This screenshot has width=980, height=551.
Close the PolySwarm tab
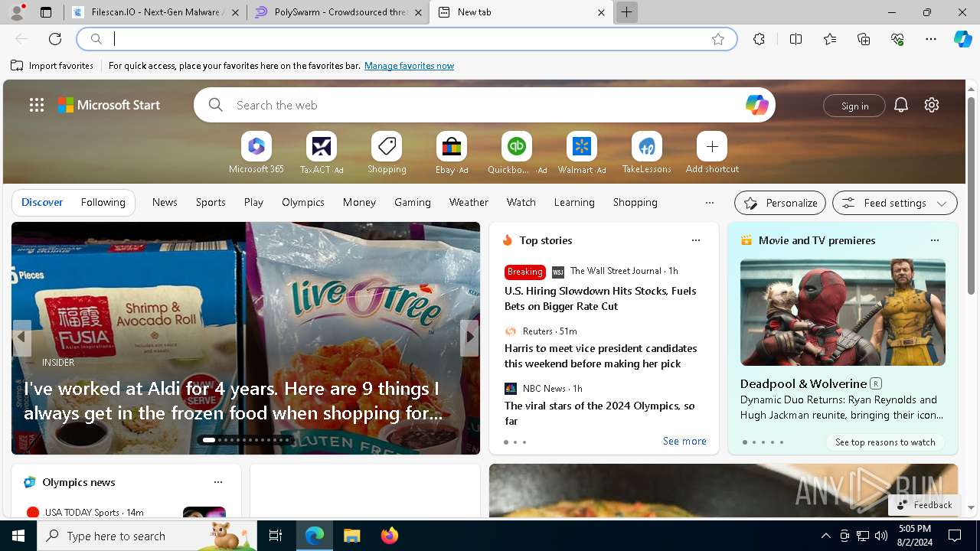point(418,12)
